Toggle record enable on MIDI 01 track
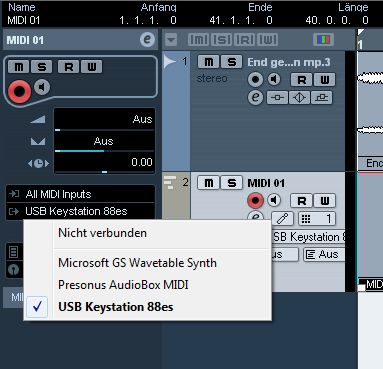Screen dimensions: 383x369 click(255, 200)
